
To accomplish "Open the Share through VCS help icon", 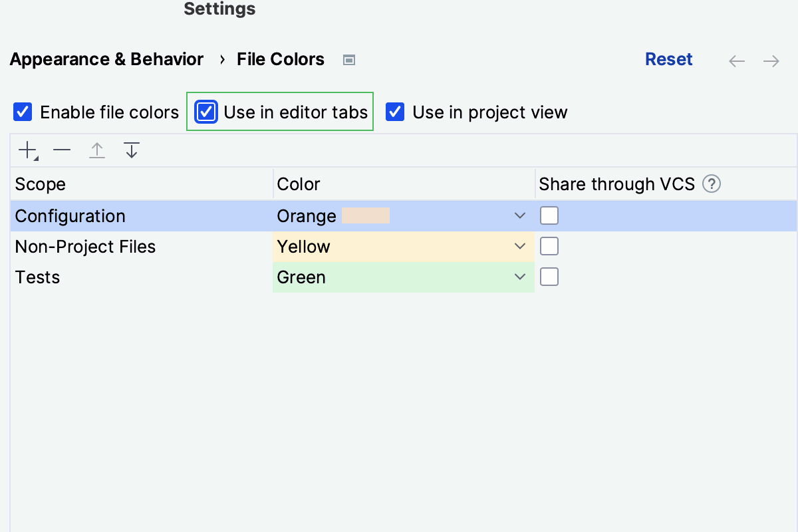I will [712, 184].
